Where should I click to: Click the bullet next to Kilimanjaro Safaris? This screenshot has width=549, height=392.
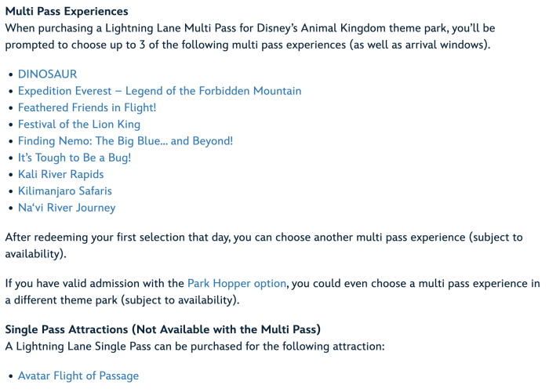(10, 191)
